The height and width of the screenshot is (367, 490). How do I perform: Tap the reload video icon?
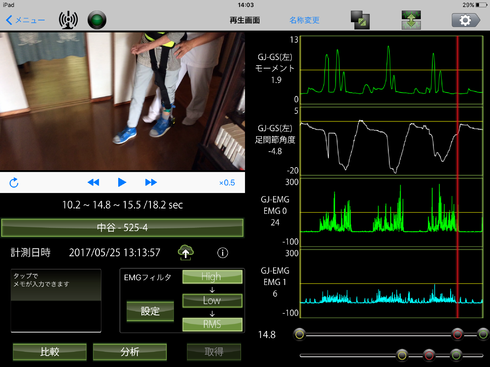pyautogui.click(x=14, y=183)
